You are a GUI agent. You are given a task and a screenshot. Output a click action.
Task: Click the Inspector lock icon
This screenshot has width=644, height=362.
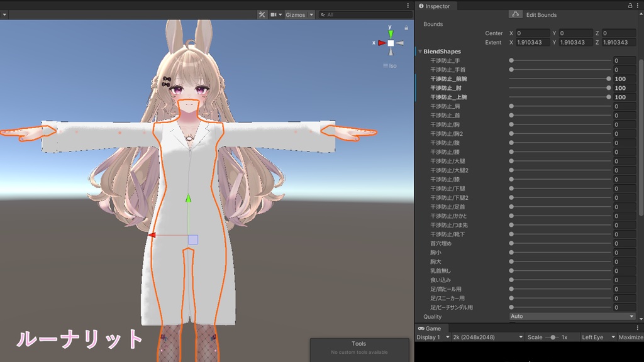pos(630,6)
